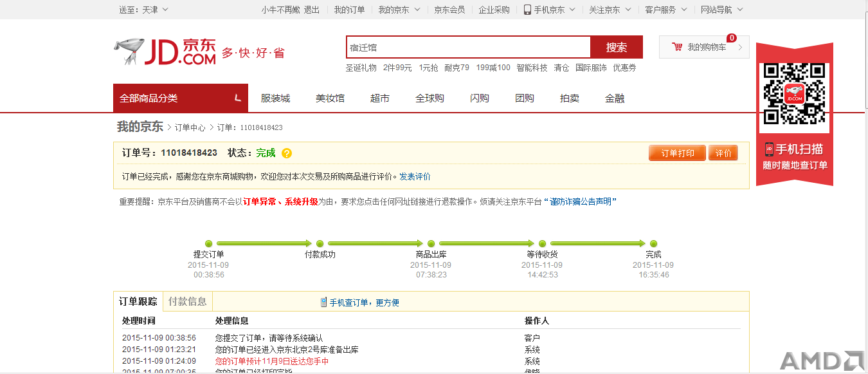Image resolution: width=868 pixels, height=374 pixels.
Task: Click the text 您的订单已经进入京东北京2号库准备出库
Action: pos(287,350)
